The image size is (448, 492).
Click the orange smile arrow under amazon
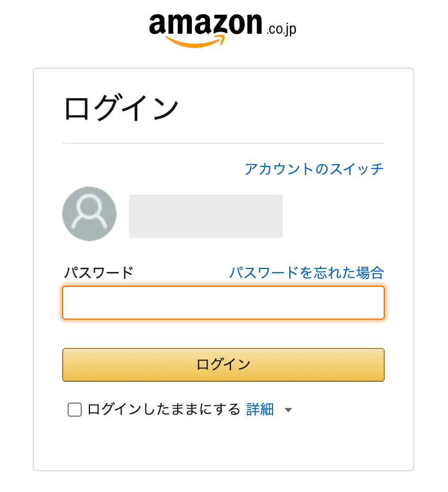195,41
